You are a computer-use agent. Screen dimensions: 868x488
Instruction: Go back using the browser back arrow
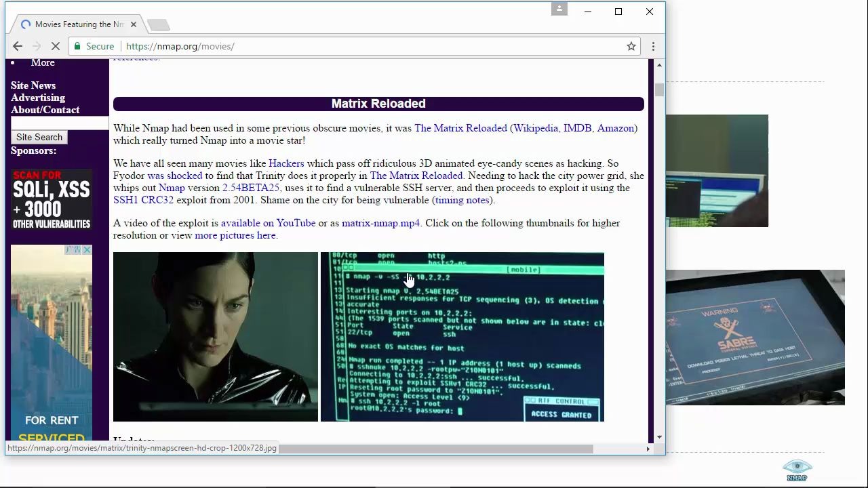(18, 46)
